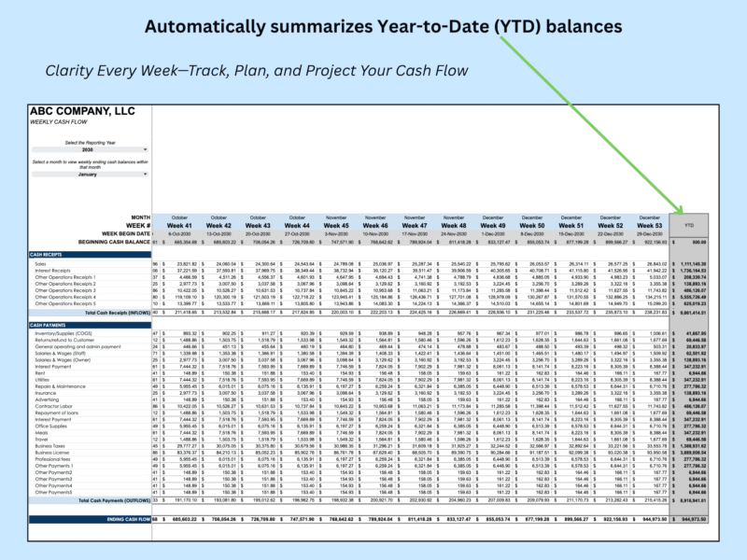This screenshot has height=560, width=747.
Task: Select the CASH RECEIPTS section header
Action: tap(90, 255)
